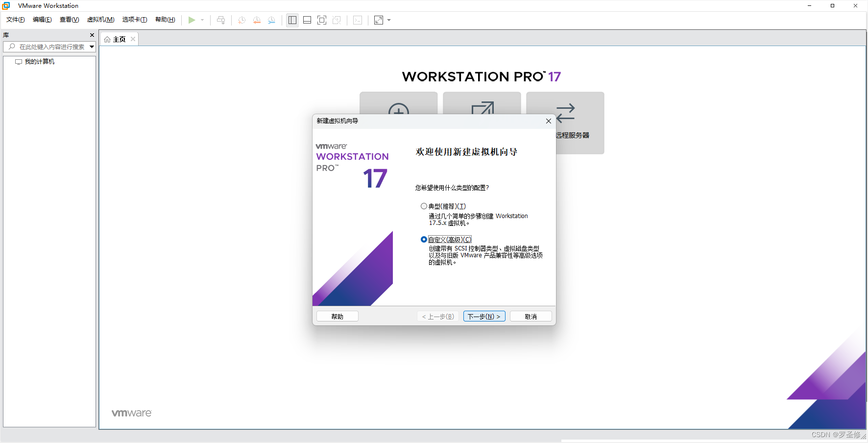Open the 虚拟机(M) menu

coord(100,20)
